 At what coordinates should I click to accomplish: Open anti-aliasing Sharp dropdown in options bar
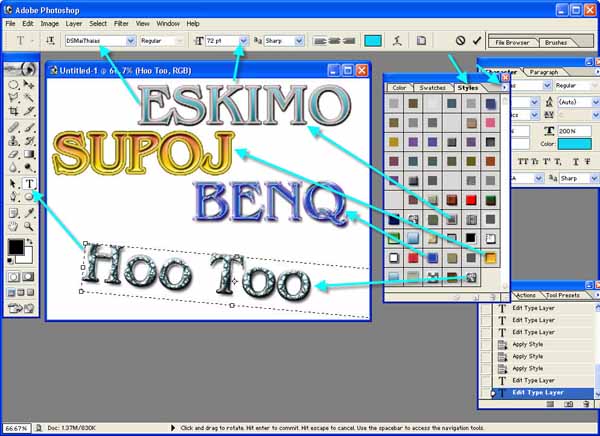click(299, 41)
